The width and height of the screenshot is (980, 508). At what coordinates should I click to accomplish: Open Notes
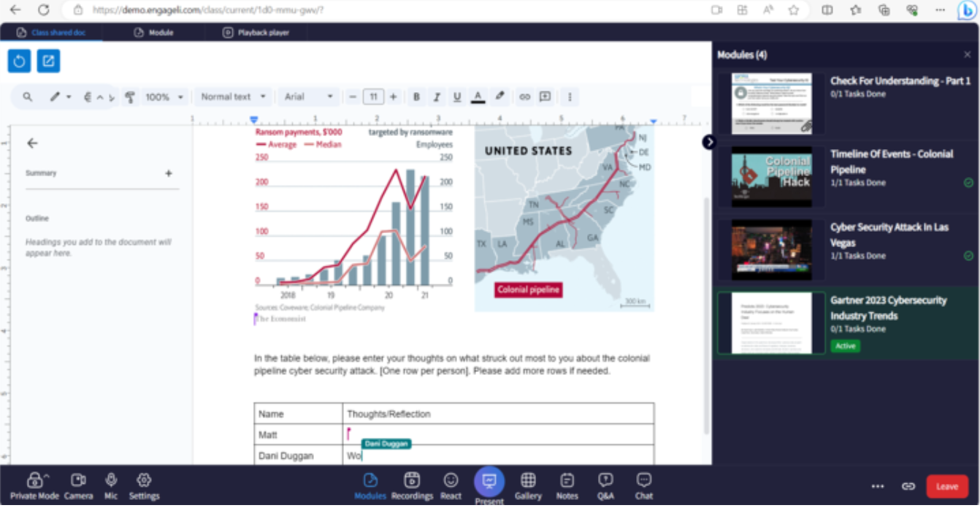point(567,485)
